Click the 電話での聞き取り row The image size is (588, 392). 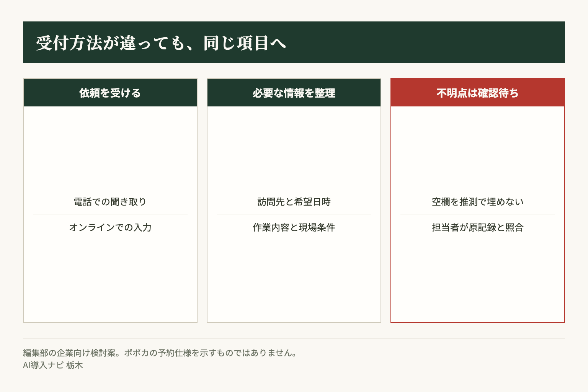tap(110, 202)
